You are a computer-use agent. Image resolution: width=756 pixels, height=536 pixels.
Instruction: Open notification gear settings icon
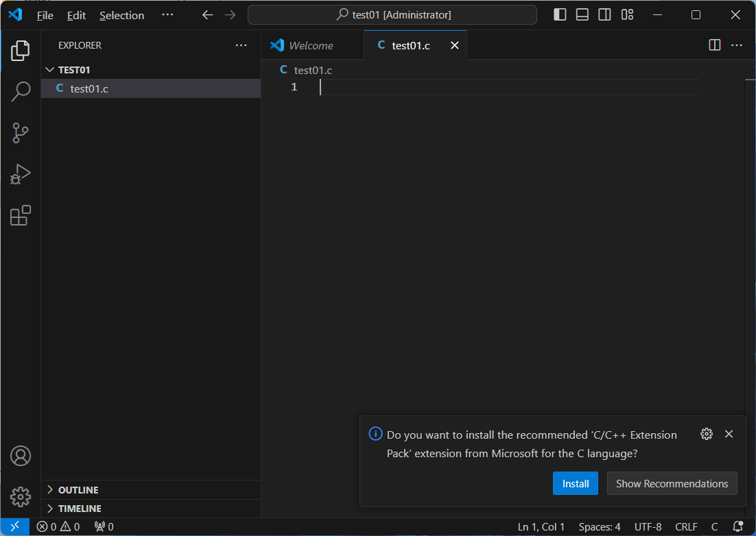tap(707, 434)
